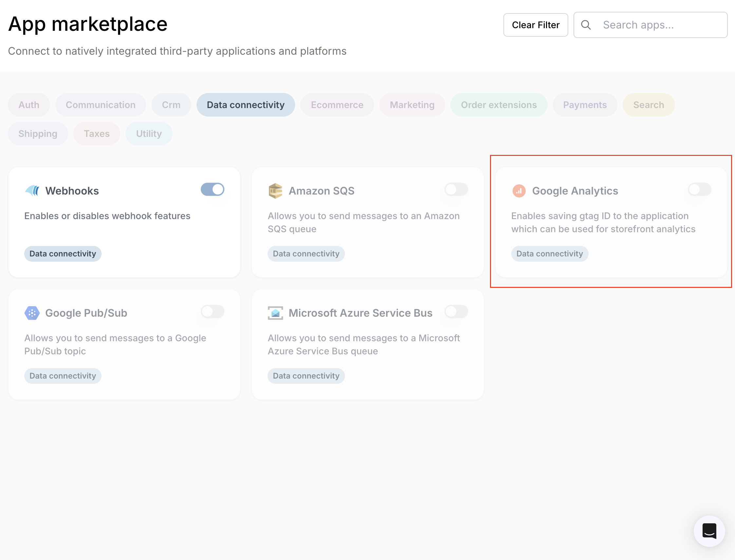Select the Shipping category filter

(x=38, y=134)
